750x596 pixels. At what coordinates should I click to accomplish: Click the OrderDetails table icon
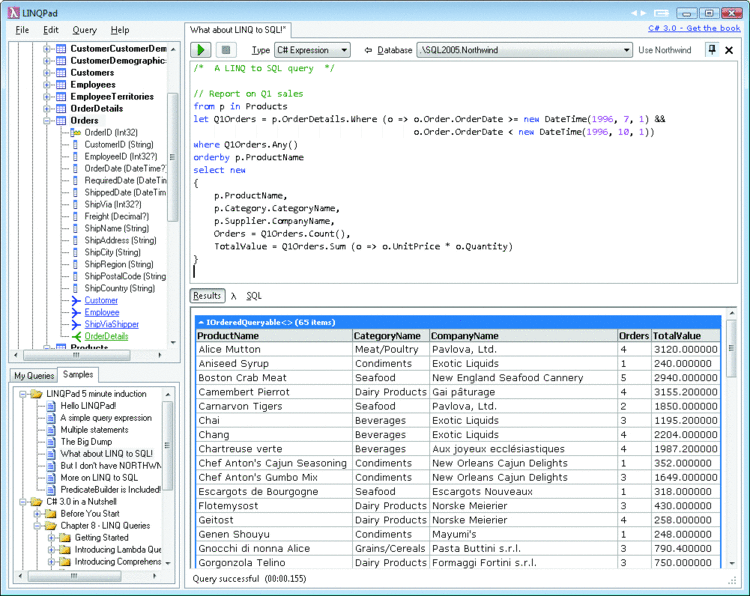61,109
